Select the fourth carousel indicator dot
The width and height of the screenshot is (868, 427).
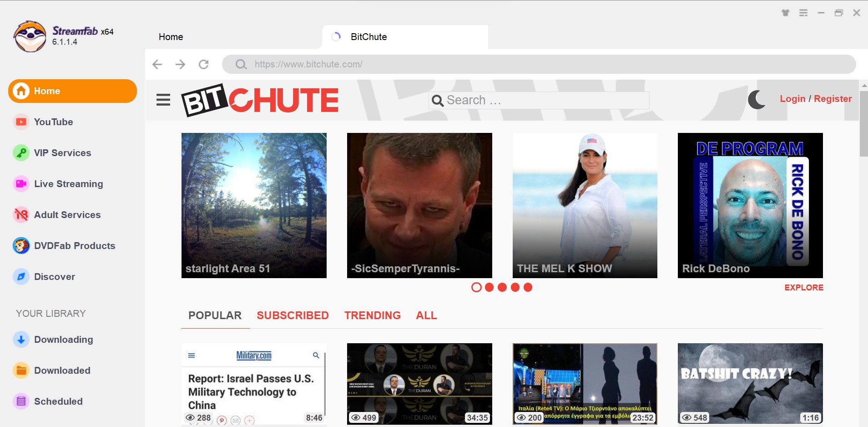tap(515, 287)
